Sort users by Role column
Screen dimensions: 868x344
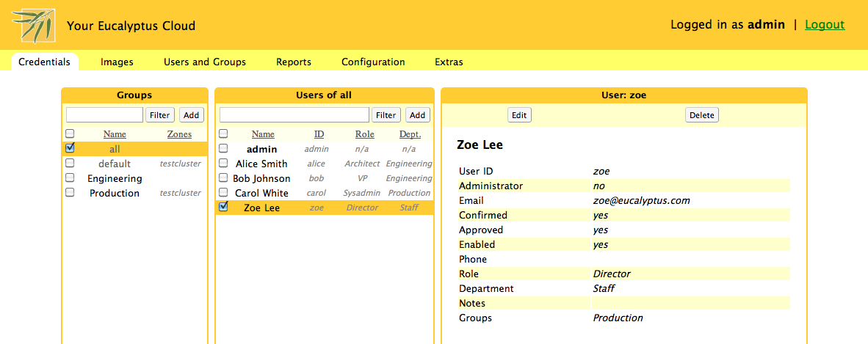tap(365, 133)
